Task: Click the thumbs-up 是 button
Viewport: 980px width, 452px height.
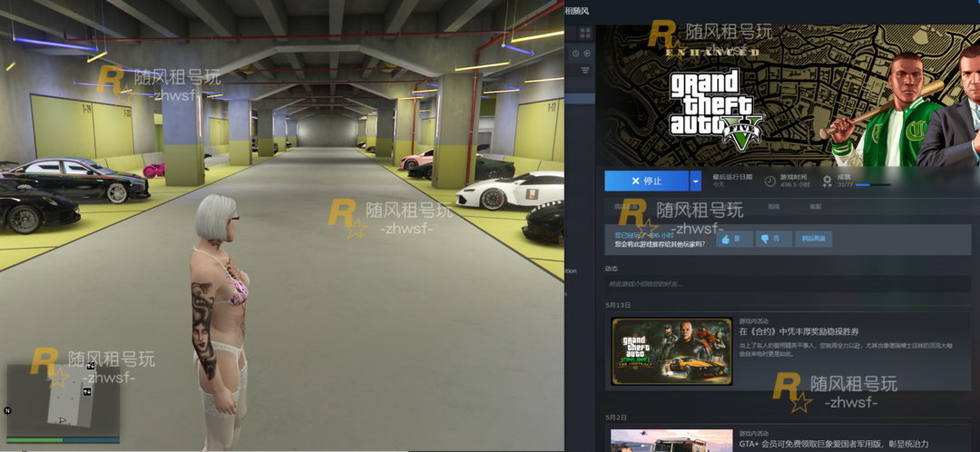Action: [x=734, y=239]
